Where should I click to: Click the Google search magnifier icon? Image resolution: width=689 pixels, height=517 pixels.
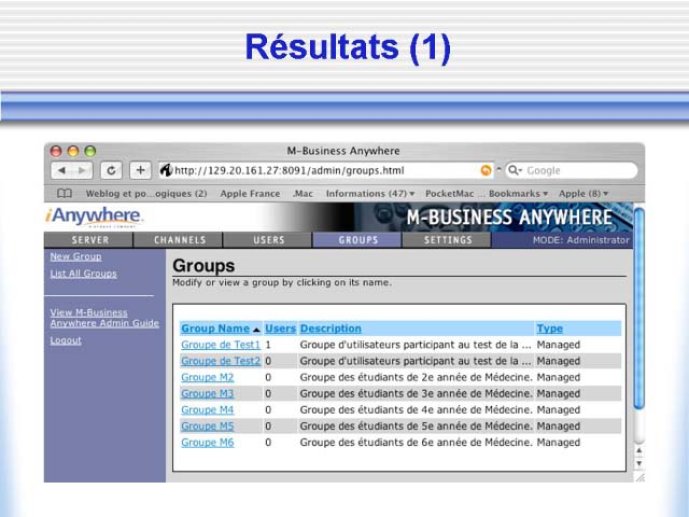click(514, 170)
